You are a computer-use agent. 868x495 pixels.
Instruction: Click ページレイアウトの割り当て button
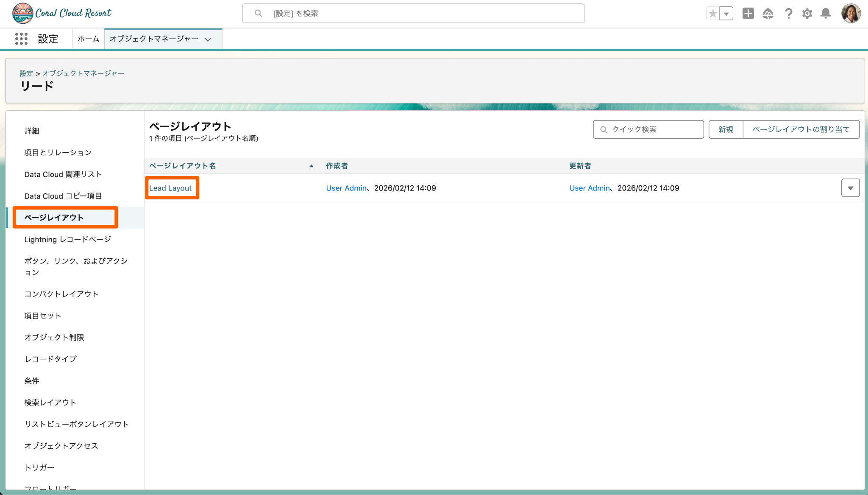click(x=801, y=129)
